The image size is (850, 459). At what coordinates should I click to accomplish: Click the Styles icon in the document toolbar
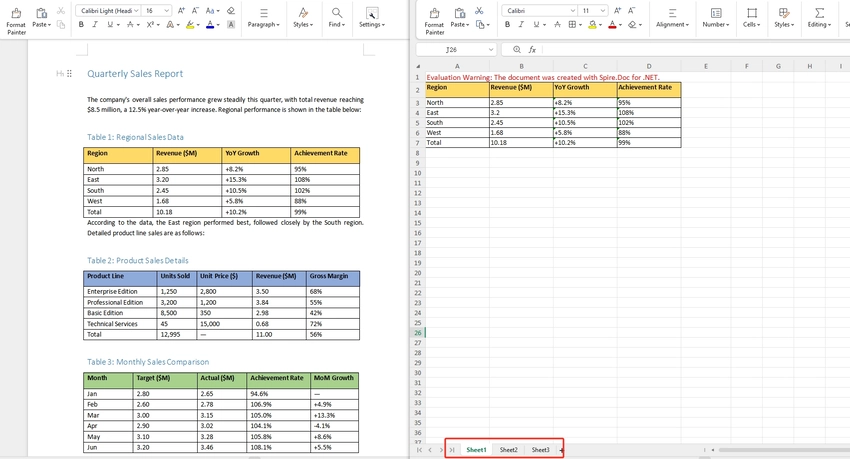(303, 13)
